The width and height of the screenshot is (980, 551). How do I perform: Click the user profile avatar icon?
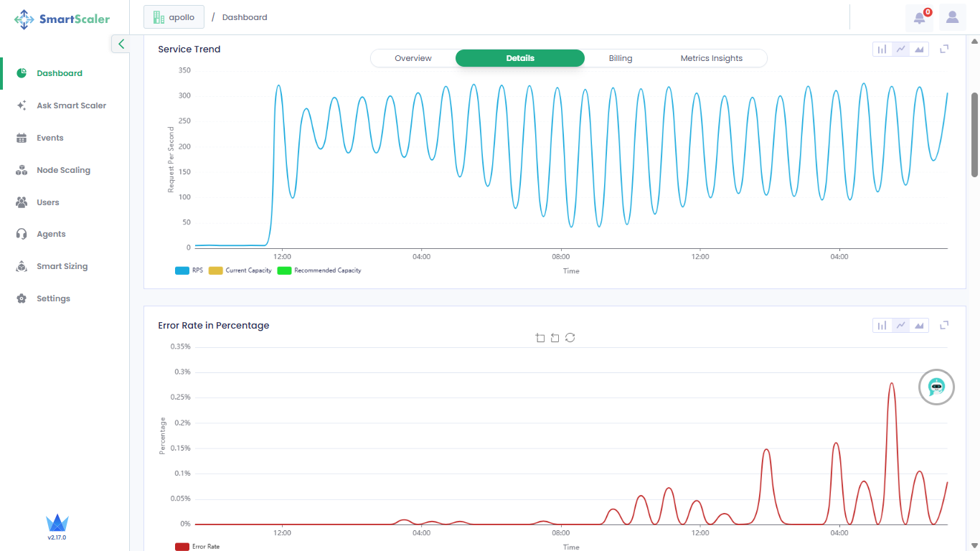952,17
